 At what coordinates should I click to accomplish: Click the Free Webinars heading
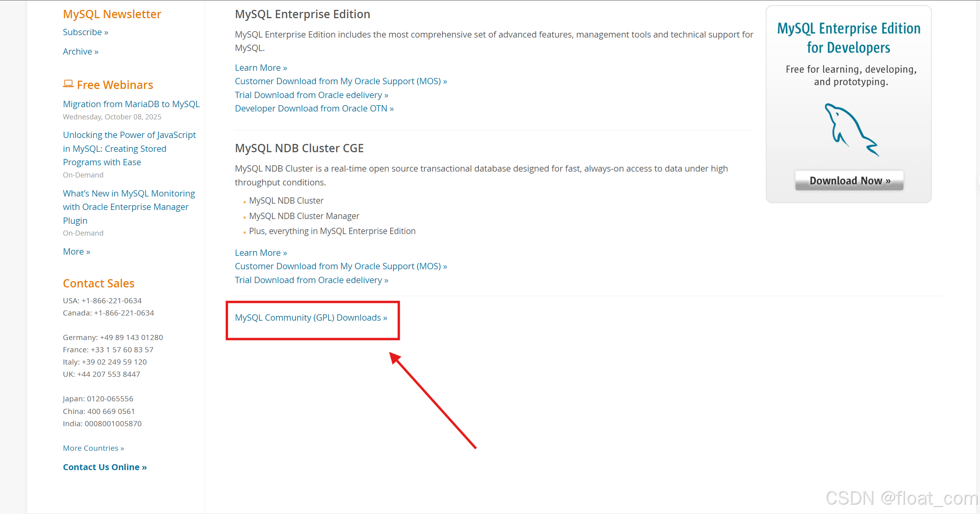pyautogui.click(x=115, y=85)
